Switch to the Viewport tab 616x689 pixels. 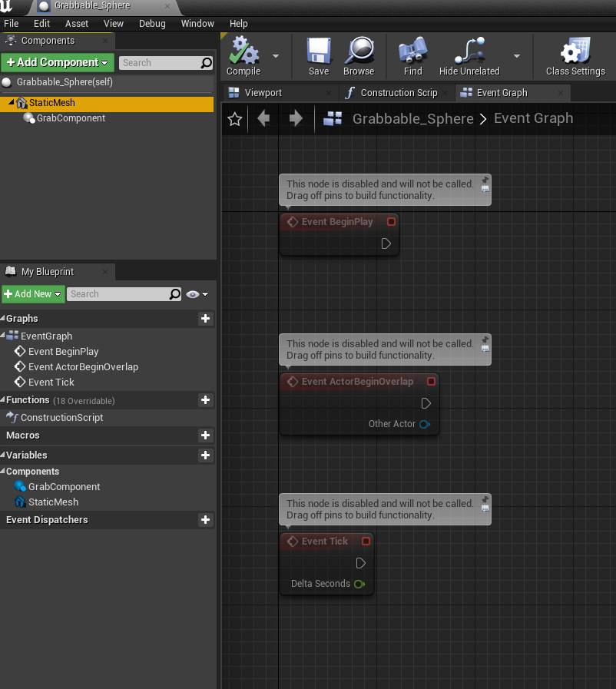(263, 93)
